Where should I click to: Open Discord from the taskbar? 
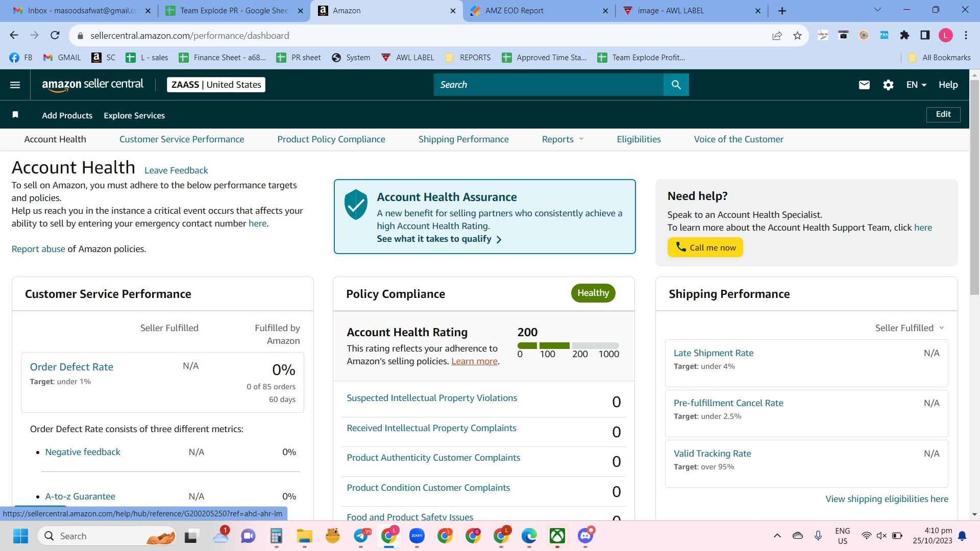(x=585, y=536)
